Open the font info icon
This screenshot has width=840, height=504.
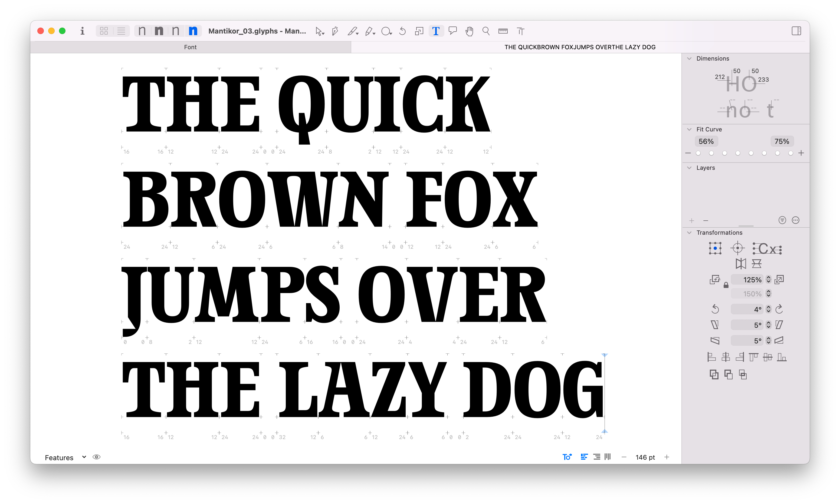pyautogui.click(x=82, y=31)
